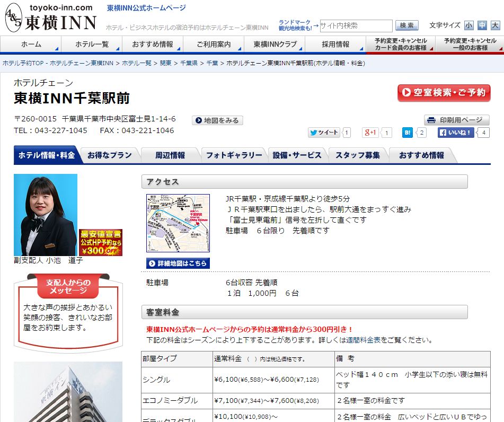Click the サイト内検索 input field
Image resolution: width=504 pixels, height=422 pixels.
click(x=355, y=25)
